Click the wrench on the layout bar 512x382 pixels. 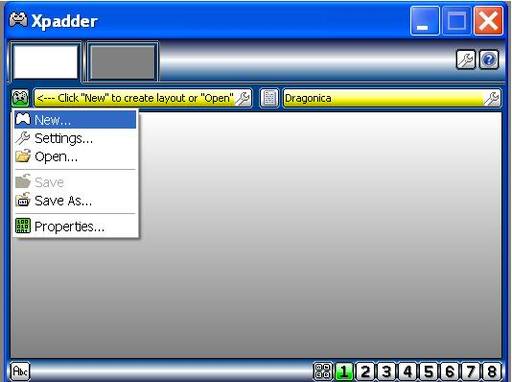pyautogui.click(x=243, y=98)
